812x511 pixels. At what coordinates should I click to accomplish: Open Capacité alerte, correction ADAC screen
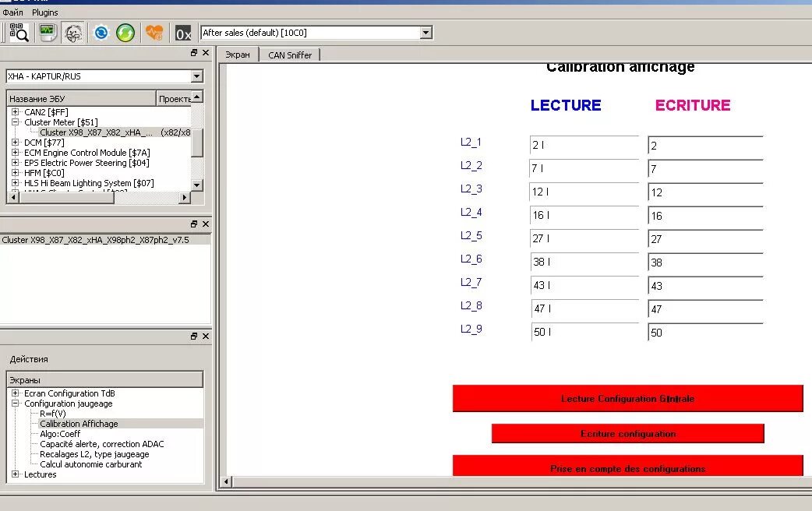point(101,444)
